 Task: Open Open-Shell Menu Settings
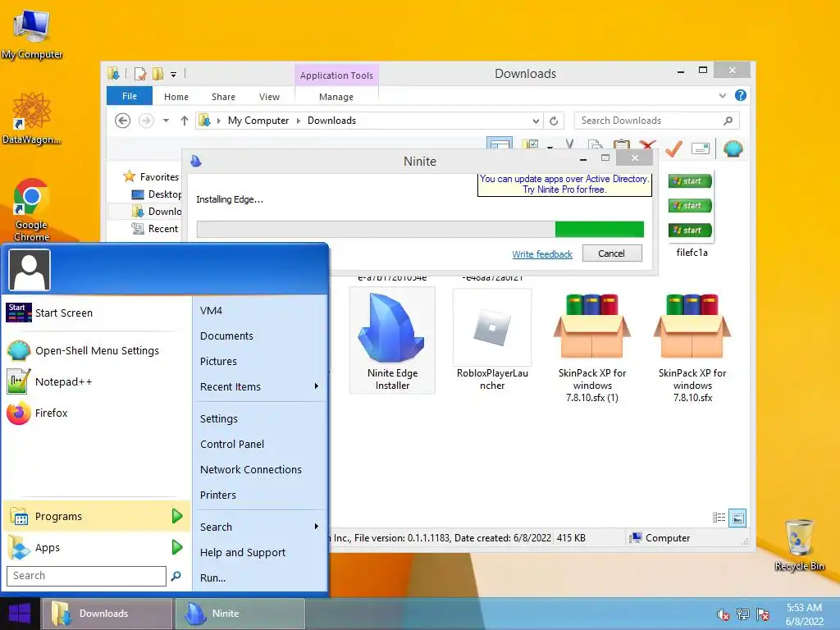[x=97, y=350]
